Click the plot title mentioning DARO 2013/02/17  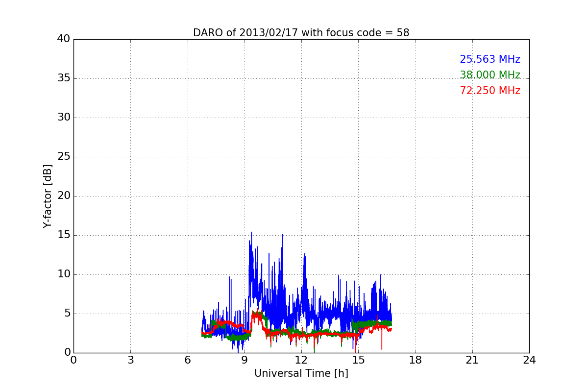click(301, 33)
